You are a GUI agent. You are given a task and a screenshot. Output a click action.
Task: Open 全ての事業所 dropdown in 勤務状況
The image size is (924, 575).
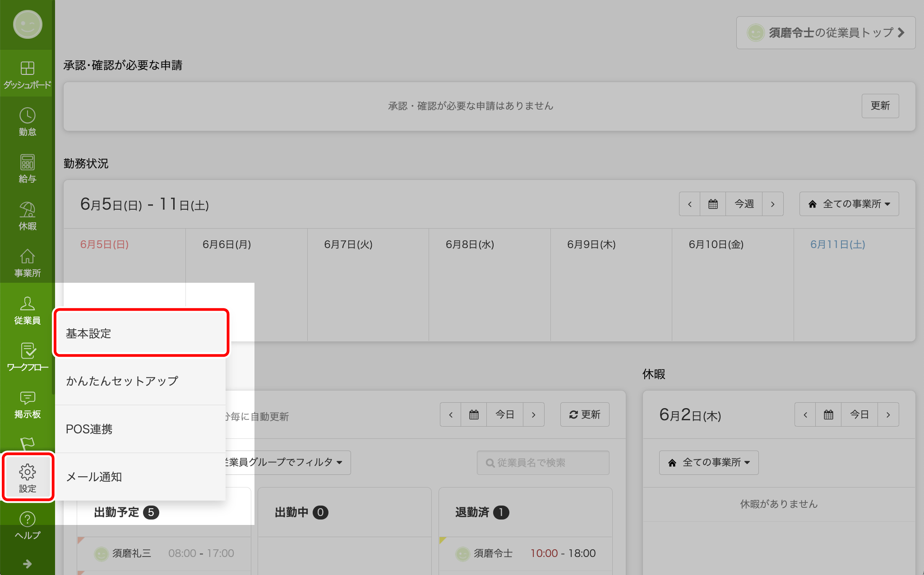click(849, 204)
